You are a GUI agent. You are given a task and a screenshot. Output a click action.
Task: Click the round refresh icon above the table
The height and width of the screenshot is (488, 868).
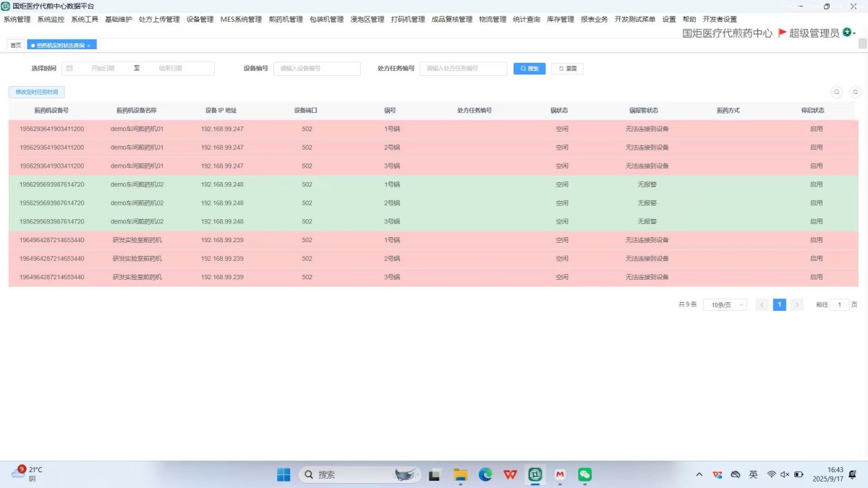click(855, 92)
